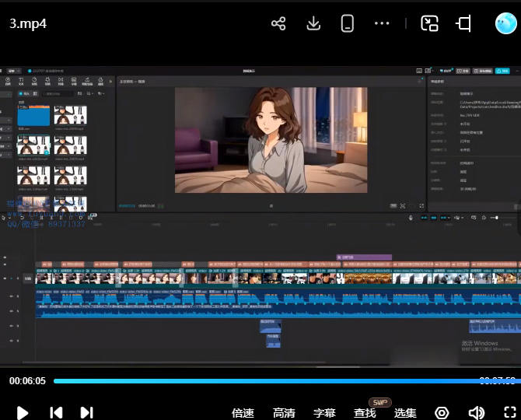Open the Transitions tab with bowtie icon
The height and width of the screenshot is (420, 521).
point(61,81)
